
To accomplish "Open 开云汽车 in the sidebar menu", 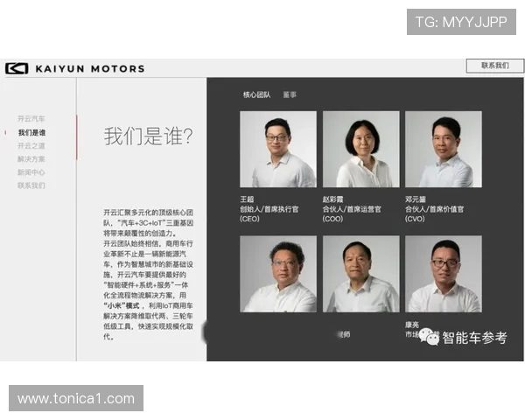I will pos(31,118).
